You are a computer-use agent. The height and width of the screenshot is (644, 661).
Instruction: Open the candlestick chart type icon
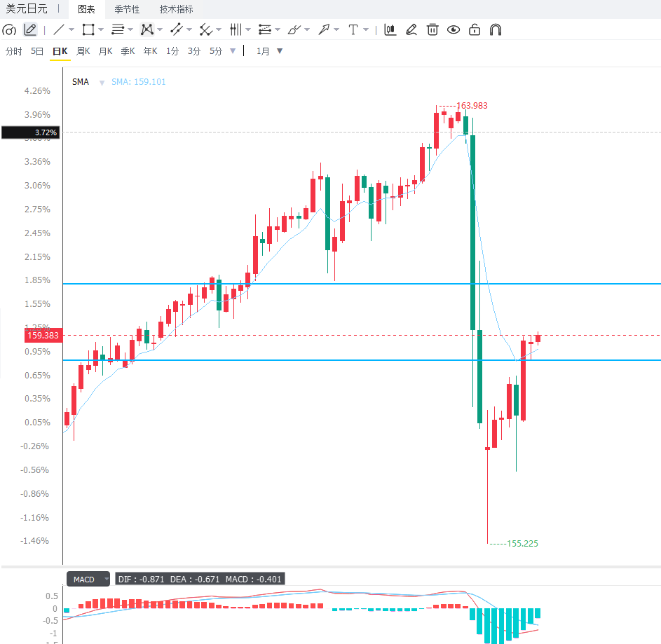[x=390, y=30]
